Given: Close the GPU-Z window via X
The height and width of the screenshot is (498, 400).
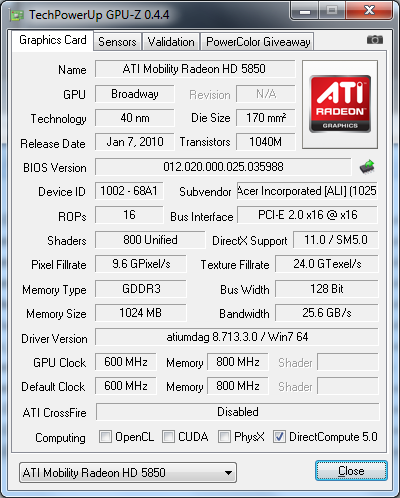Looking at the screenshot, I should click(369, 11).
